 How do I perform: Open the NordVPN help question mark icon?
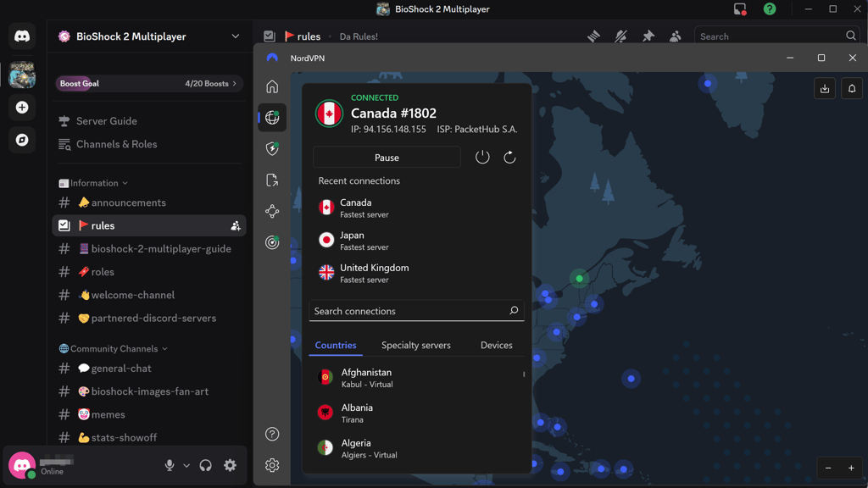pyautogui.click(x=272, y=434)
